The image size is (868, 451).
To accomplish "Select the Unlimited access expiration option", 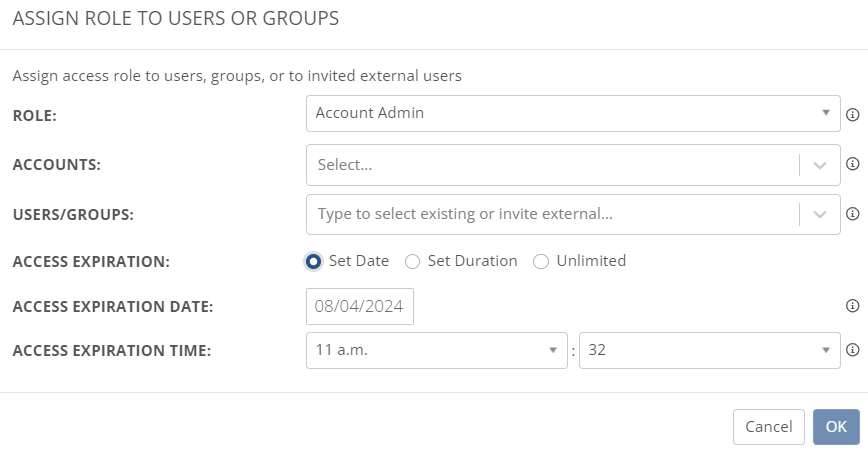I will (541, 261).
